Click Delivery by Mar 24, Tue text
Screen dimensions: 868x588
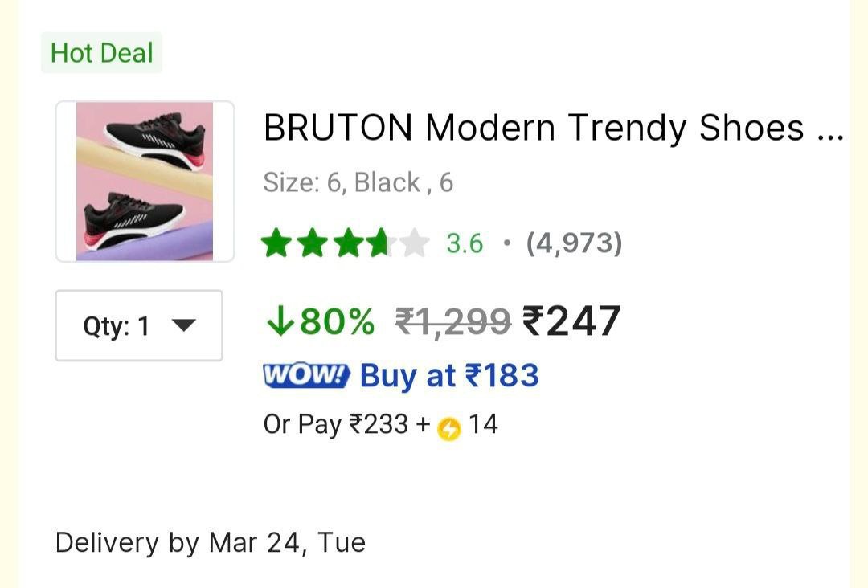(210, 542)
